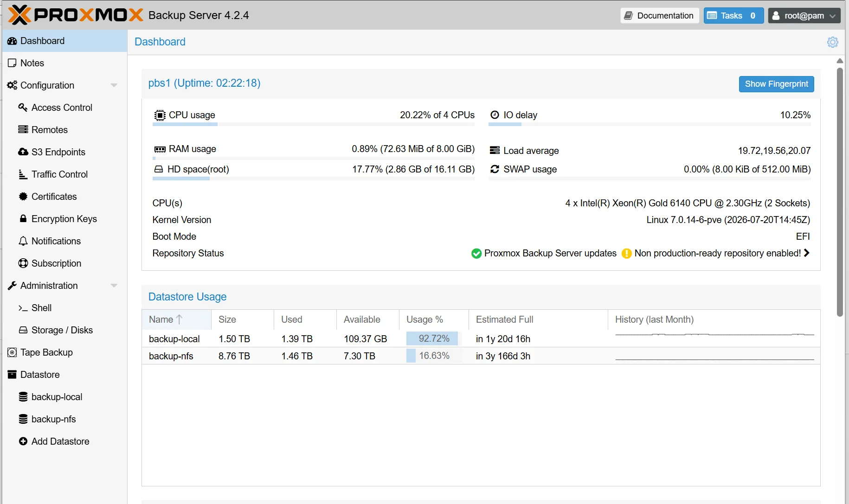Select backup-local datastore in sidebar
This screenshot has height=504, width=849.
(64, 397)
